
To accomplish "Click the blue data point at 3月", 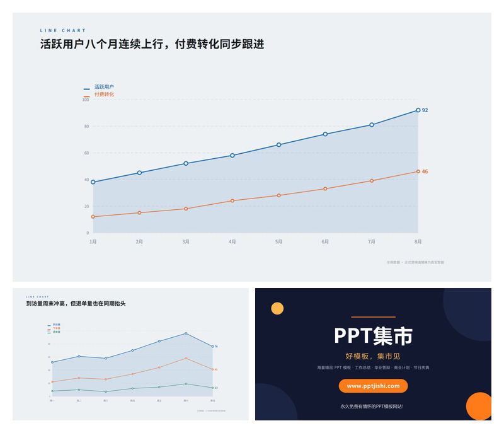I will [186, 163].
